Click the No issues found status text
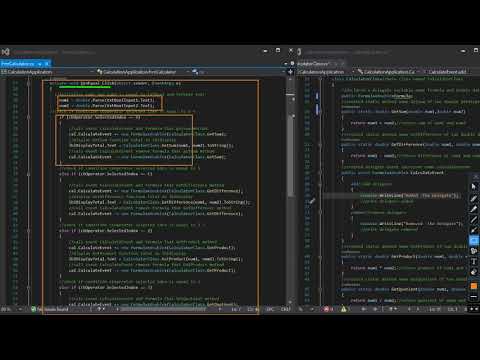 (x=53, y=309)
